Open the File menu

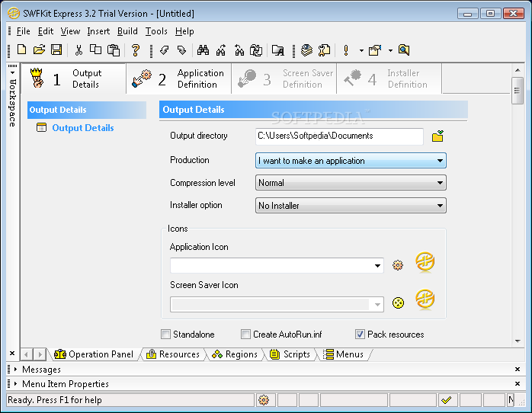pos(24,31)
